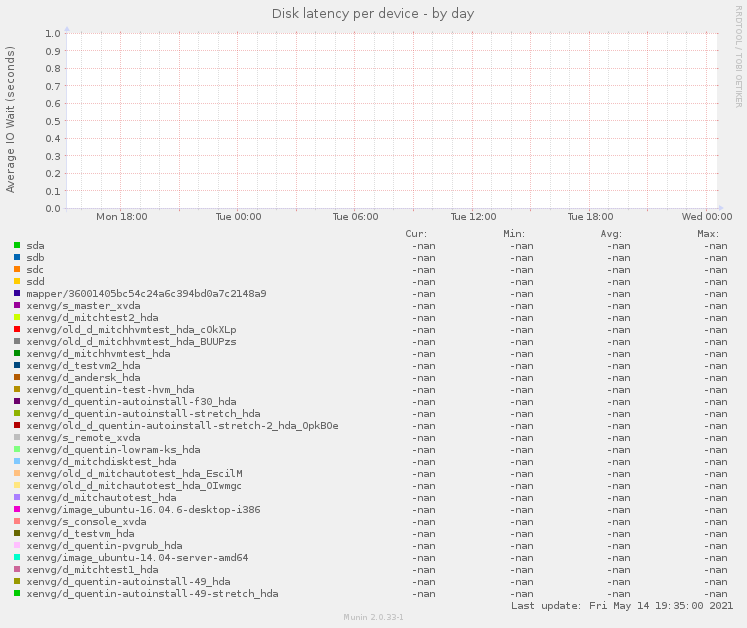The height and width of the screenshot is (628, 747).
Task: Click the blue sdb legend color square
Action: [17, 257]
